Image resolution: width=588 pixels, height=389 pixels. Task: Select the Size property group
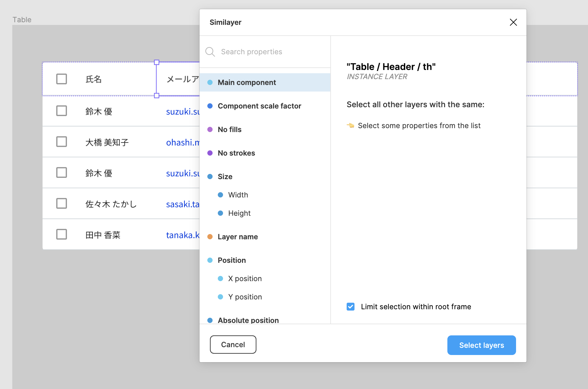[x=225, y=177]
